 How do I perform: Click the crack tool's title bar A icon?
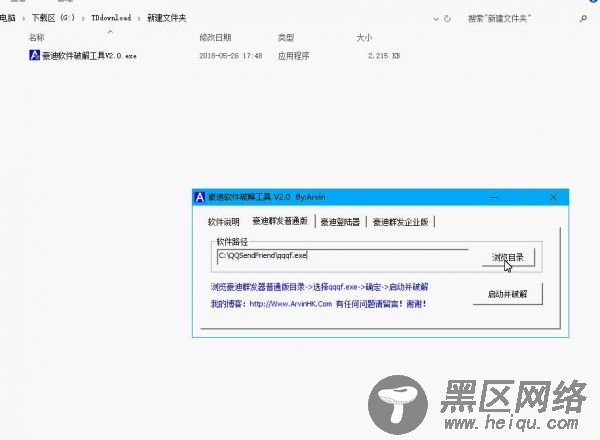pos(200,197)
